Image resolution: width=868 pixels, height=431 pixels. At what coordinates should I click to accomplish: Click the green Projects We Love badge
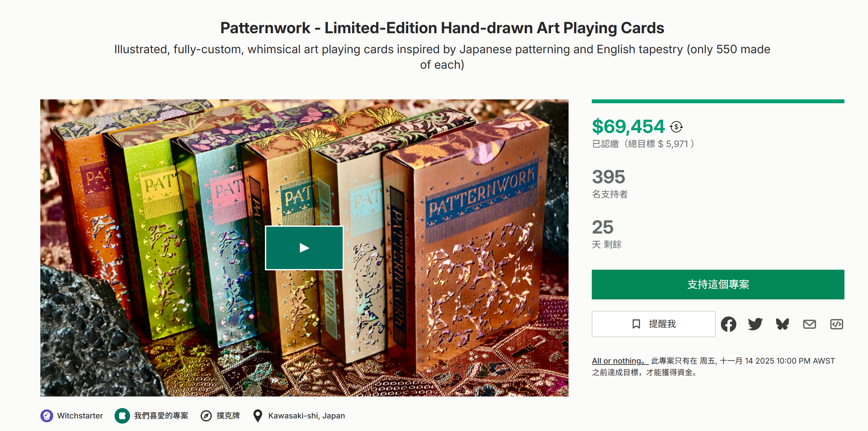122,416
